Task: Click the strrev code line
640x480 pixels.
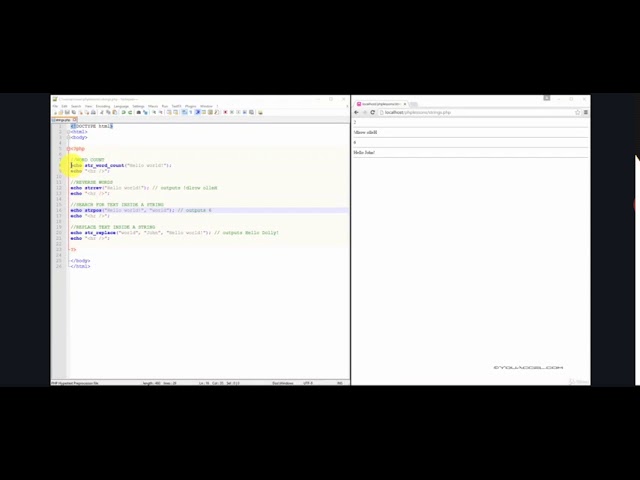Action: coord(144,188)
